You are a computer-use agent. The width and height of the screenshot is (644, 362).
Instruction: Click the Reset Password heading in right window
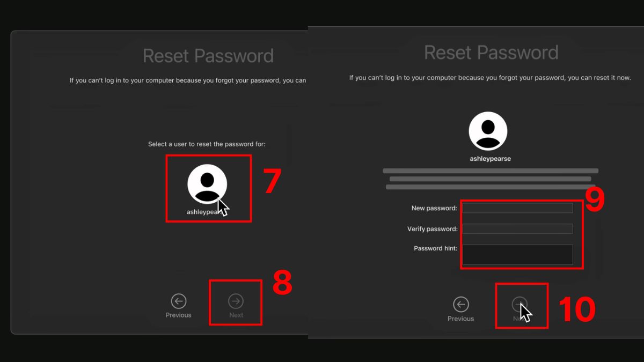coord(491,53)
